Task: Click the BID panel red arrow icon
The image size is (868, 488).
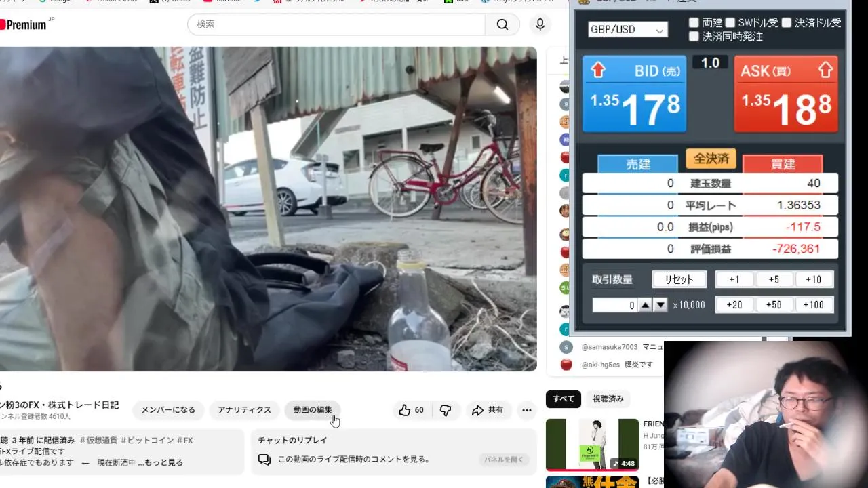Action: click(597, 70)
